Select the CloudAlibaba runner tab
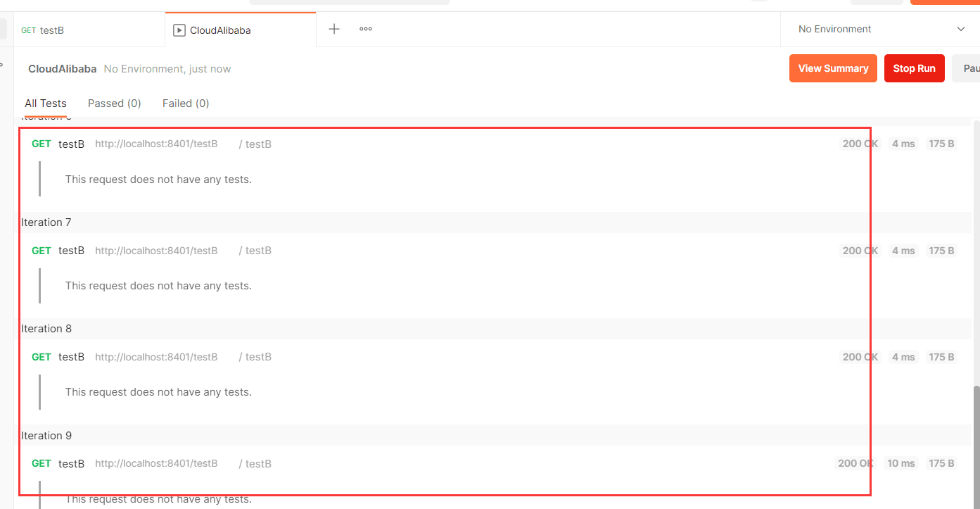Screen dimensions: 980x509 click(220, 30)
